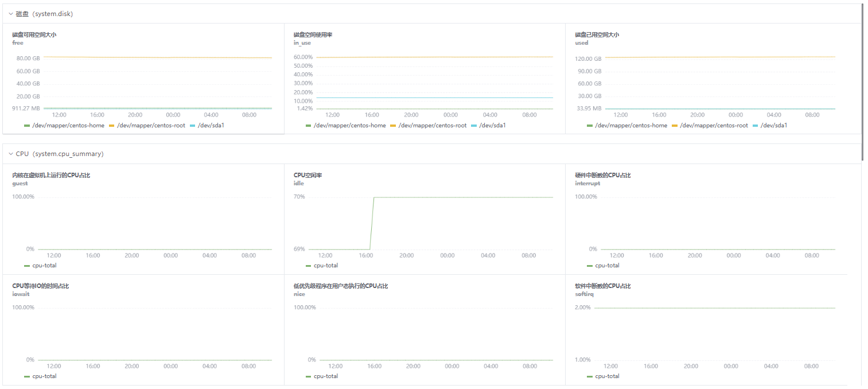Image resolution: width=868 pixels, height=389 pixels.
Task: Toggle cpu-total legend in softirq chart
Action: (x=606, y=376)
